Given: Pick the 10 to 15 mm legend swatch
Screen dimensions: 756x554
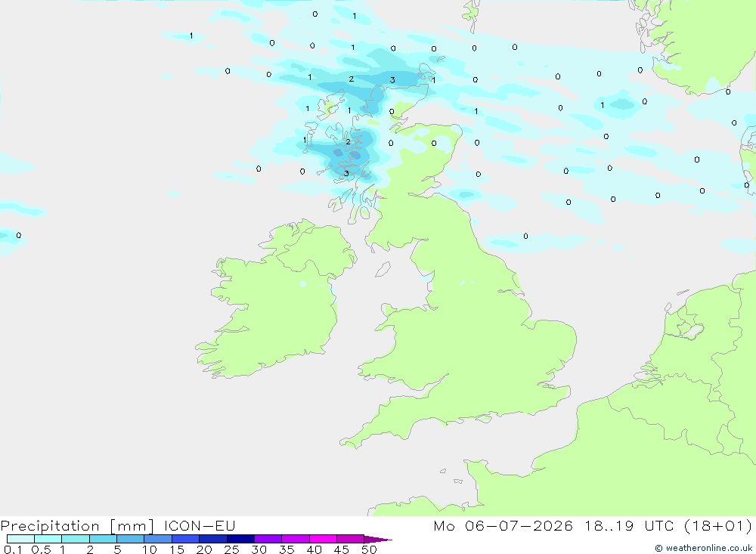Looking at the screenshot, I should pos(158,539).
